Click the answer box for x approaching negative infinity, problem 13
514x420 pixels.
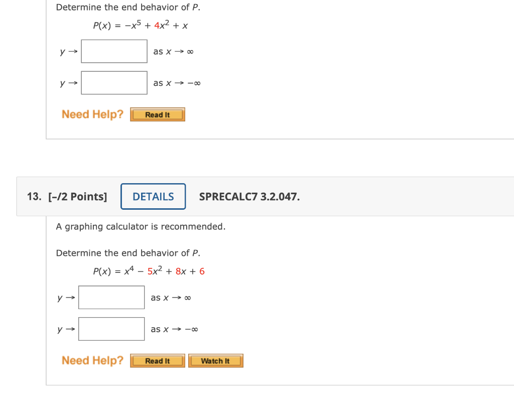pos(111,328)
